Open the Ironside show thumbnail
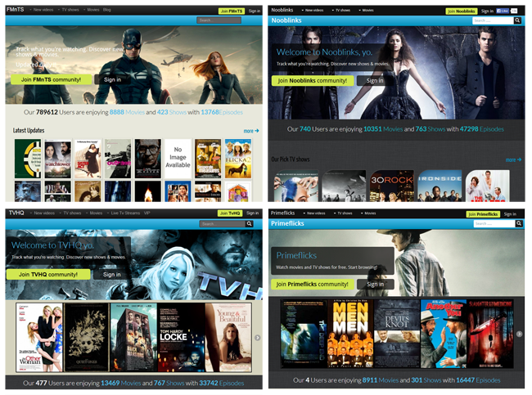 pos(440,186)
